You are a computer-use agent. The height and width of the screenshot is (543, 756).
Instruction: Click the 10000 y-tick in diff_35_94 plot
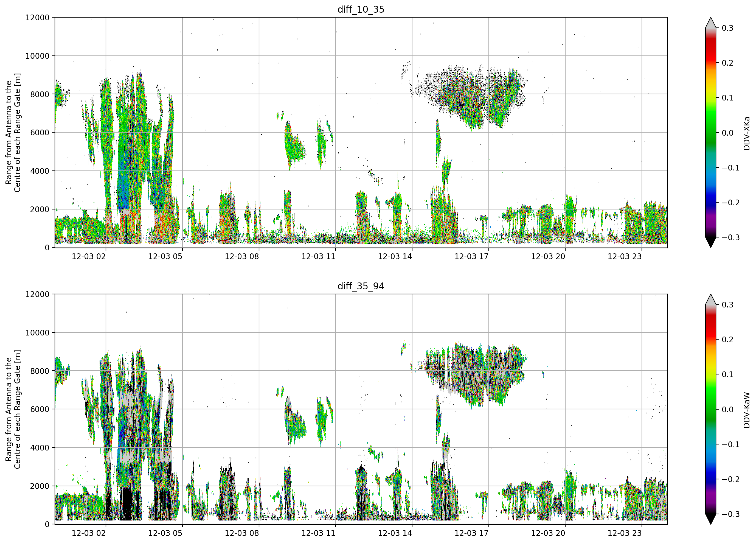(x=37, y=333)
